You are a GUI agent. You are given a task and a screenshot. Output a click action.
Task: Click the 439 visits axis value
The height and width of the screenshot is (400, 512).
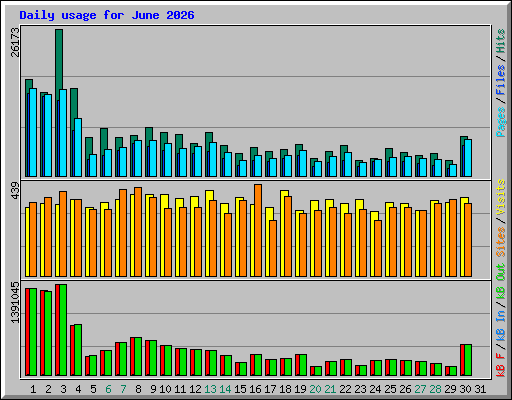15,191
